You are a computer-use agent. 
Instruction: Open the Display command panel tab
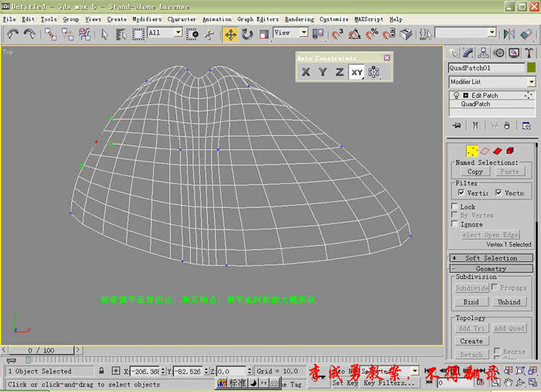tap(514, 53)
